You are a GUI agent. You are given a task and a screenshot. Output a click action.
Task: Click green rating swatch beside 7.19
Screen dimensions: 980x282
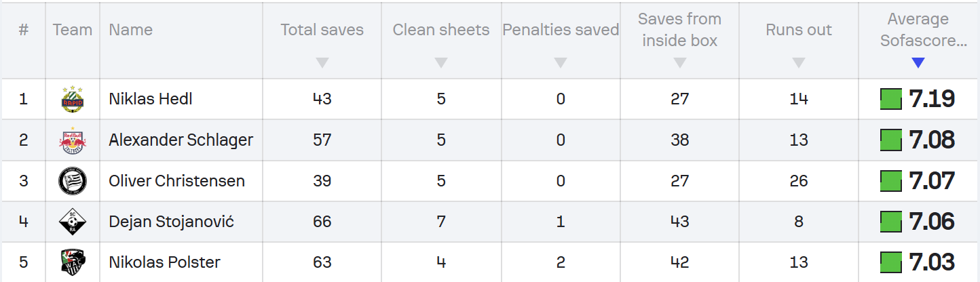click(x=891, y=99)
